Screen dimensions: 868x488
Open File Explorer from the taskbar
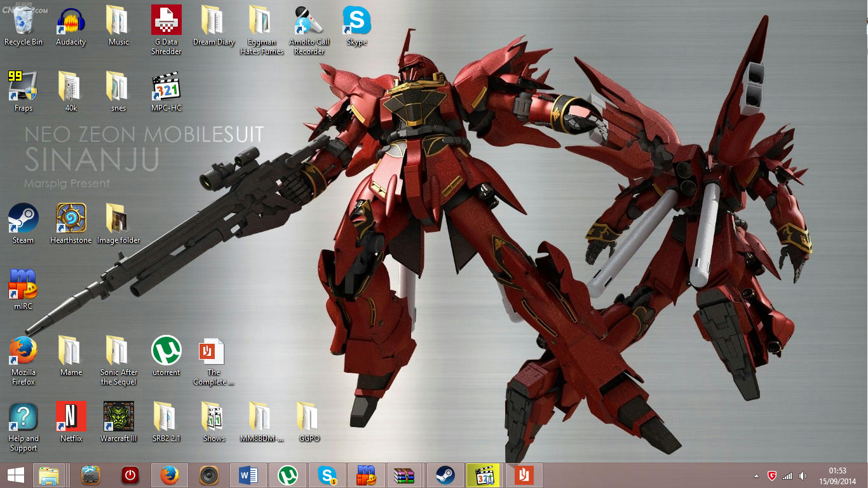click(x=49, y=475)
